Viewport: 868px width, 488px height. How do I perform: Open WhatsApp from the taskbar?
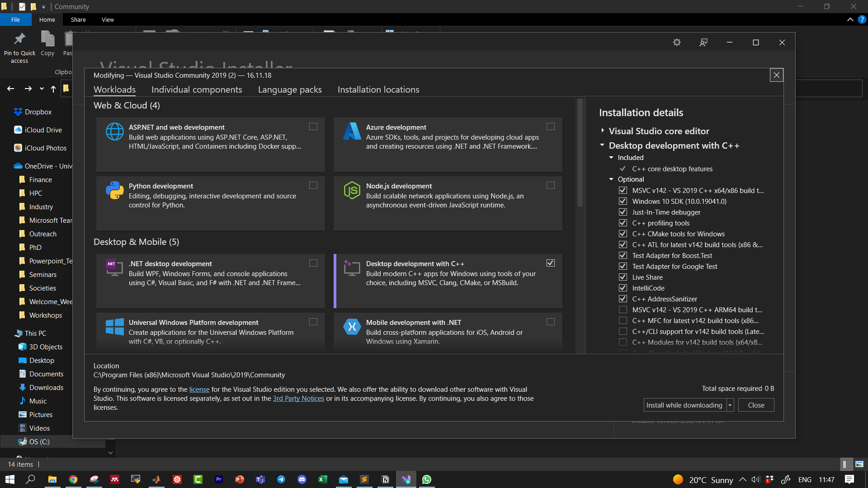tap(426, 479)
